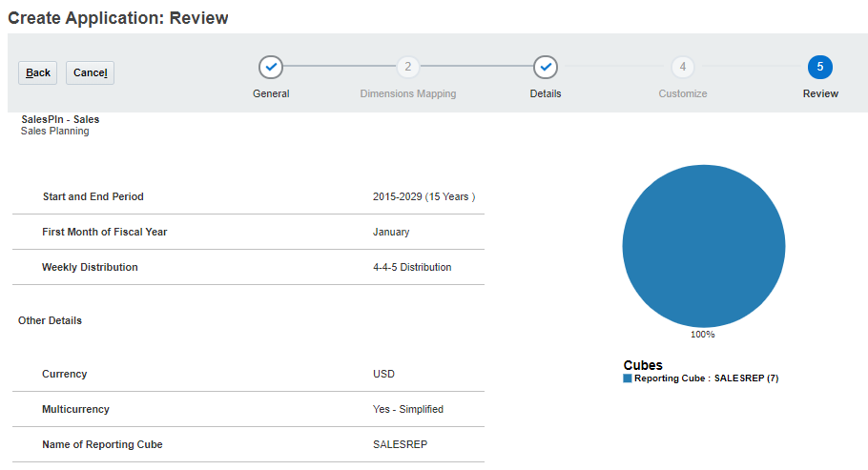Click the 4-4-5 Distribution value
868x470 pixels.
pyautogui.click(x=412, y=267)
